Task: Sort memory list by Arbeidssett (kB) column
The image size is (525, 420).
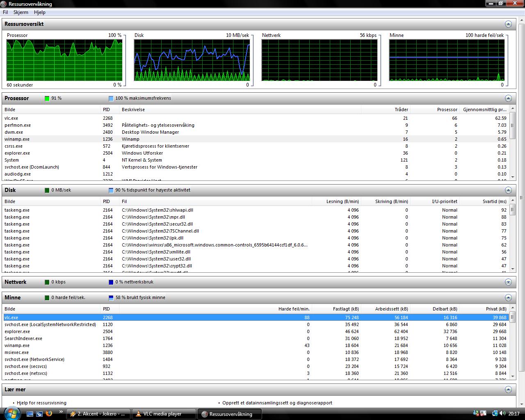Action: 386,309
